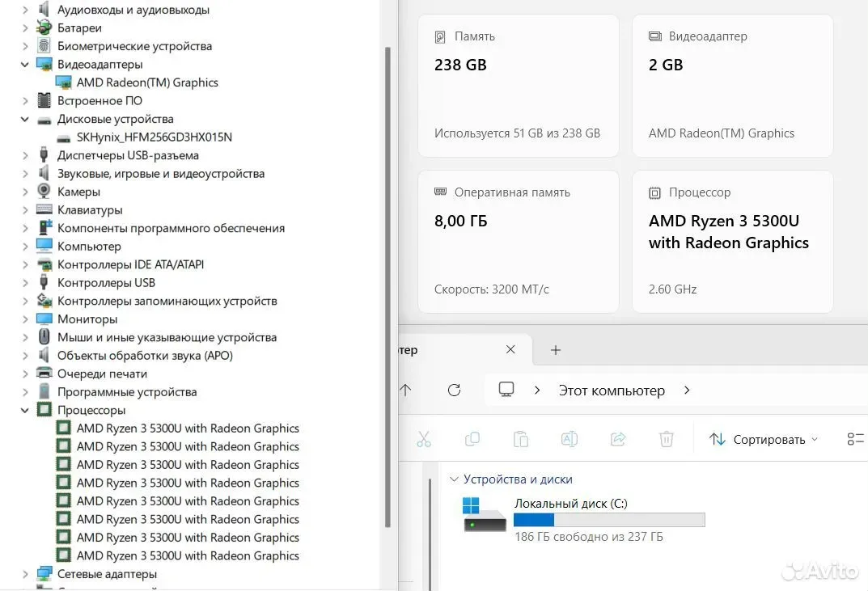Open the Память storage card
The image size is (868, 591).
[x=519, y=86]
